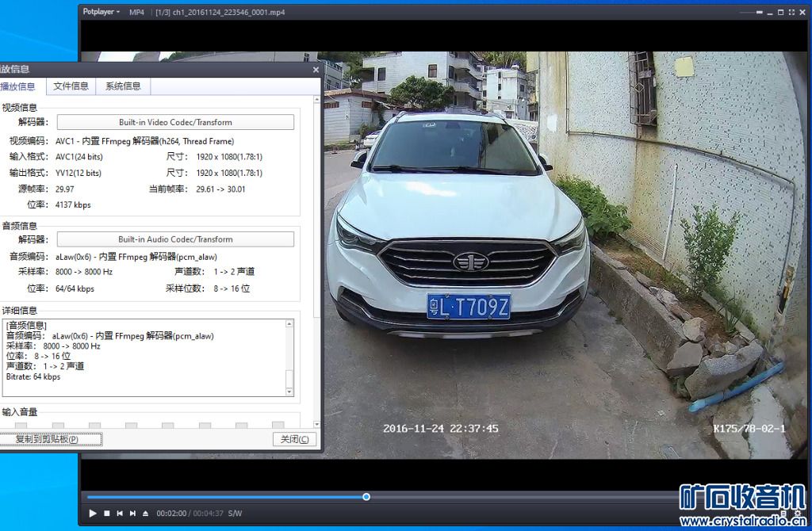Open the Built-in Audio Codec/Transform button

pos(175,239)
